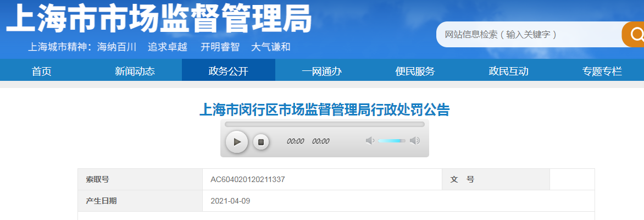
Task: Click the loud speaker icon for max volume
Action: (x=415, y=141)
